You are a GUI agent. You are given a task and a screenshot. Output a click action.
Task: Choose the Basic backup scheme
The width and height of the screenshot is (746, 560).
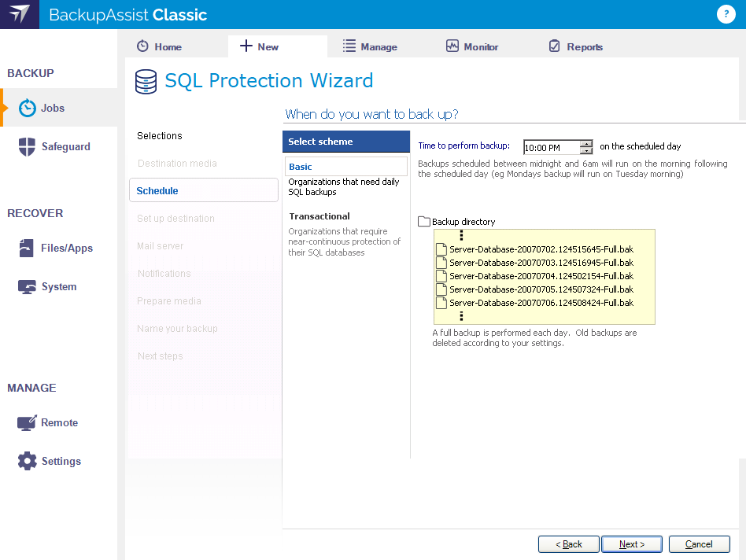click(346, 167)
